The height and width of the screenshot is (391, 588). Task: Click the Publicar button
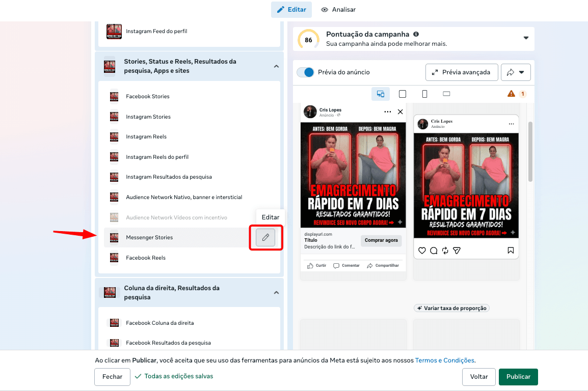(x=518, y=377)
